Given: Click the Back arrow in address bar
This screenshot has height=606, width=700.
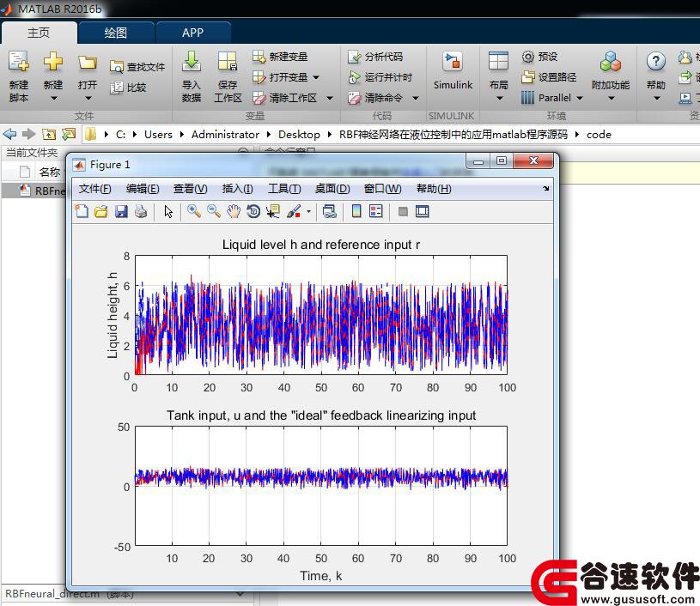Looking at the screenshot, I should [9, 134].
